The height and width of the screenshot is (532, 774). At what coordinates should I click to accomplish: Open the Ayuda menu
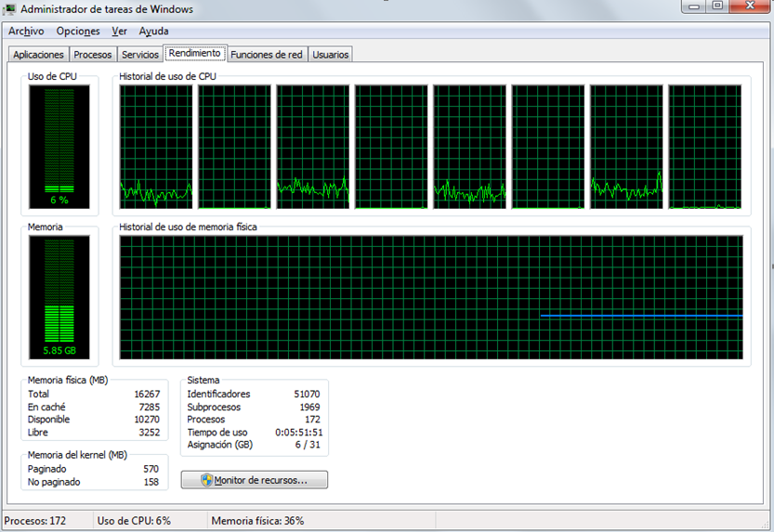[x=153, y=31]
